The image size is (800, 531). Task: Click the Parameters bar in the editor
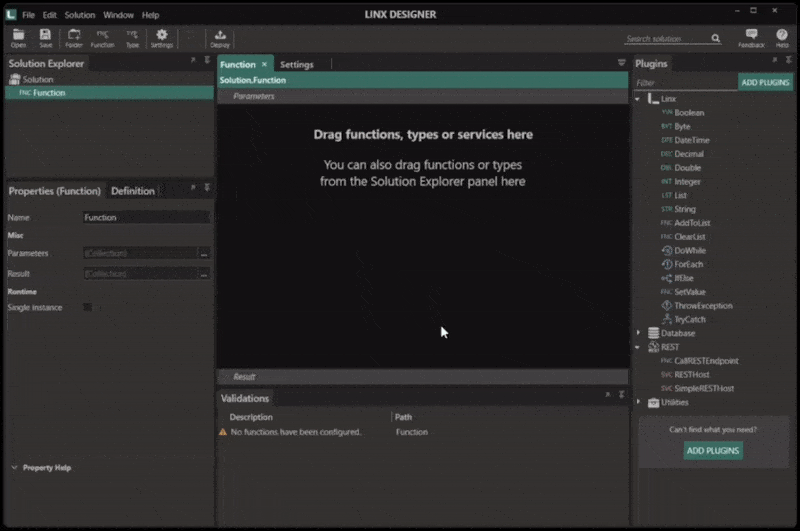pos(423,96)
